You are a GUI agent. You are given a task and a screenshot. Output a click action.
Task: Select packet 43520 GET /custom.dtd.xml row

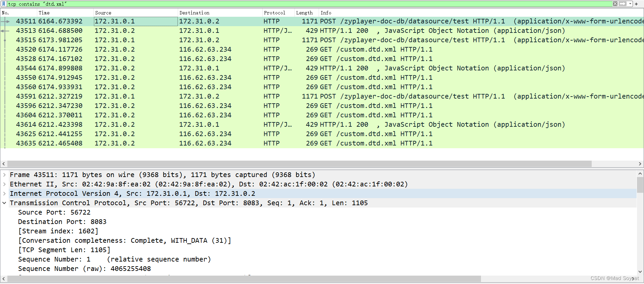coord(322,49)
